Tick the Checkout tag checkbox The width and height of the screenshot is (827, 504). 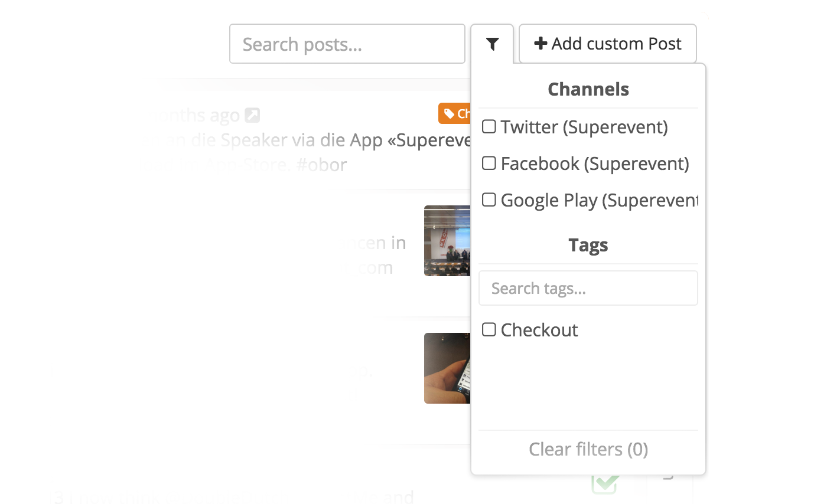click(x=489, y=329)
